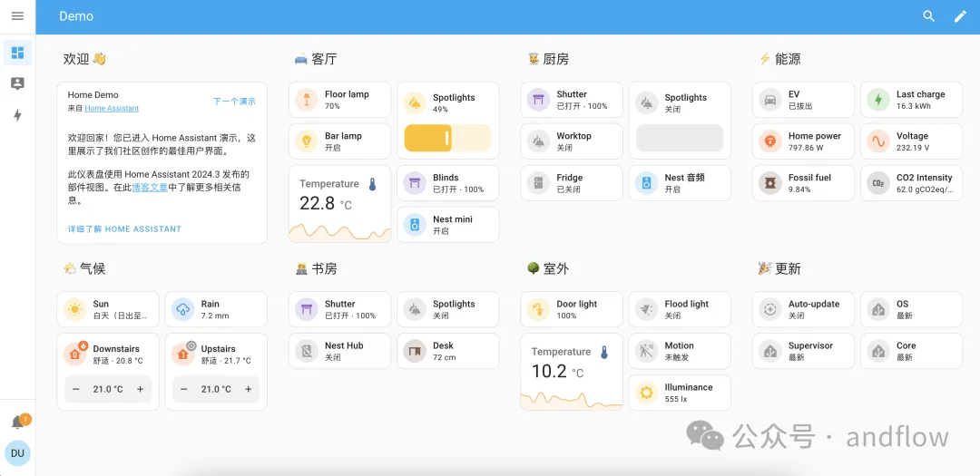980x476 pixels.
Task: Click the CO2 Intensity icon
Action: [878, 183]
